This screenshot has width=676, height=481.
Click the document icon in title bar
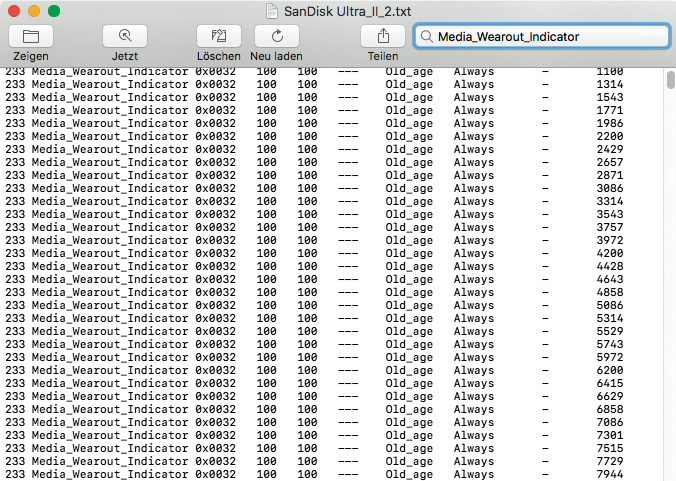(272, 11)
